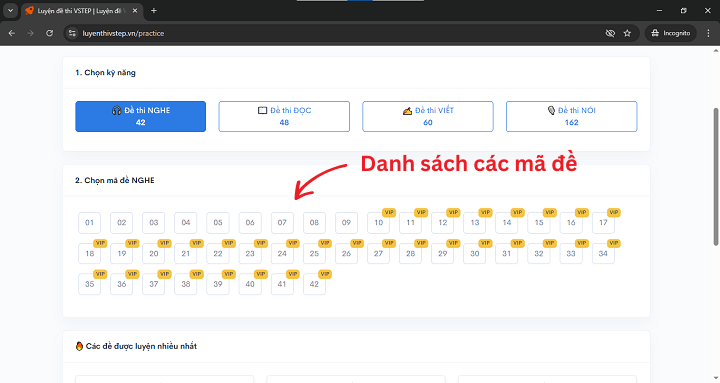This screenshot has width=720, height=383.
Task: Pick VIP test code 26
Action: point(347,253)
